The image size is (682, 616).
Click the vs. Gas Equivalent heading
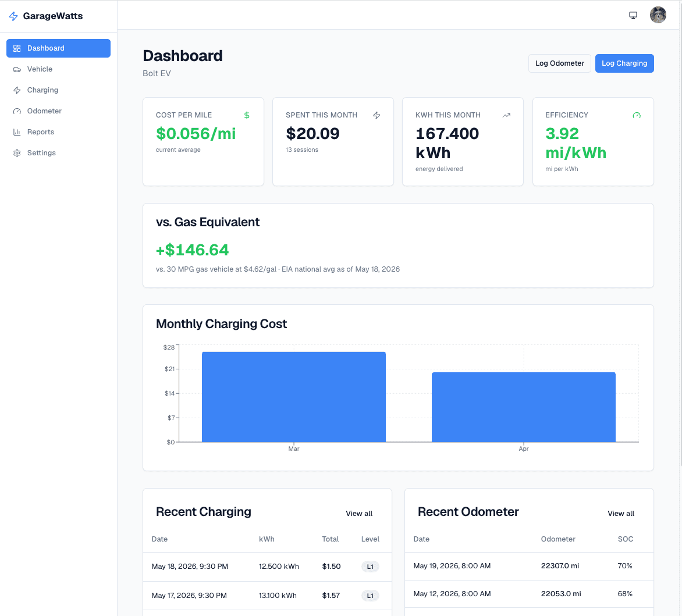208,222
